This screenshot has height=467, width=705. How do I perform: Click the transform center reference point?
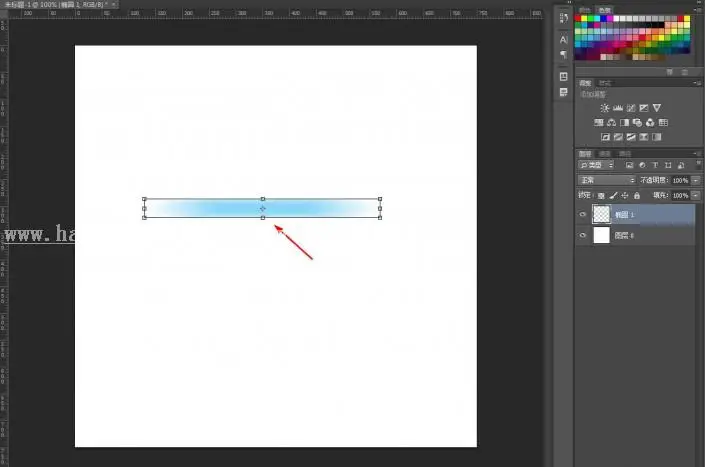[x=263, y=209]
